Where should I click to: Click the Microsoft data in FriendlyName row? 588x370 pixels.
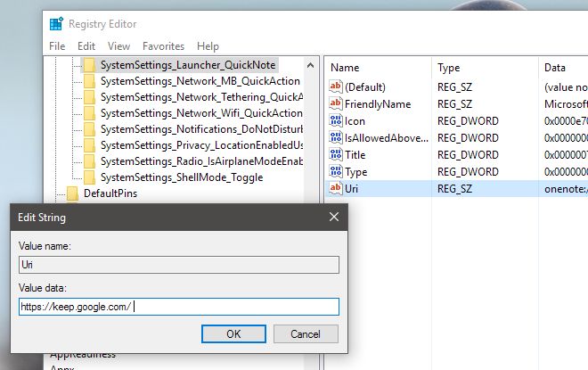coord(566,104)
